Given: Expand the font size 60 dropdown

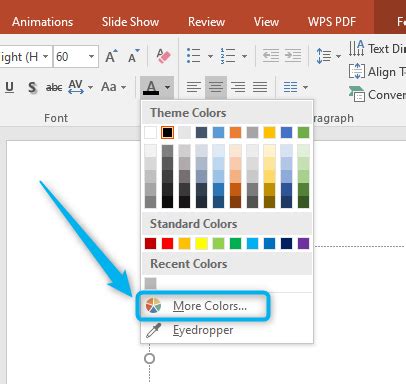Looking at the screenshot, I should coord(91,57).
